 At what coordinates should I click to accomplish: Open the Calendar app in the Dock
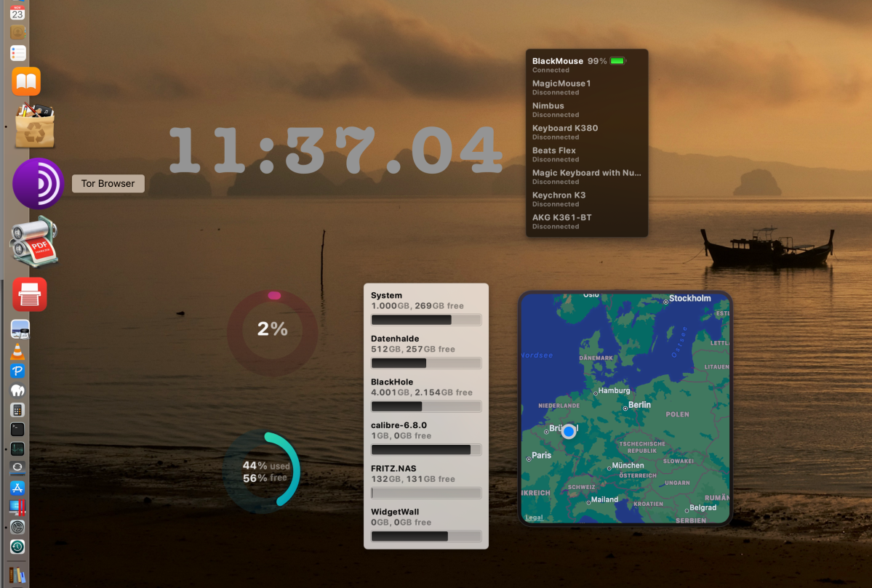[x=17, y=12]
